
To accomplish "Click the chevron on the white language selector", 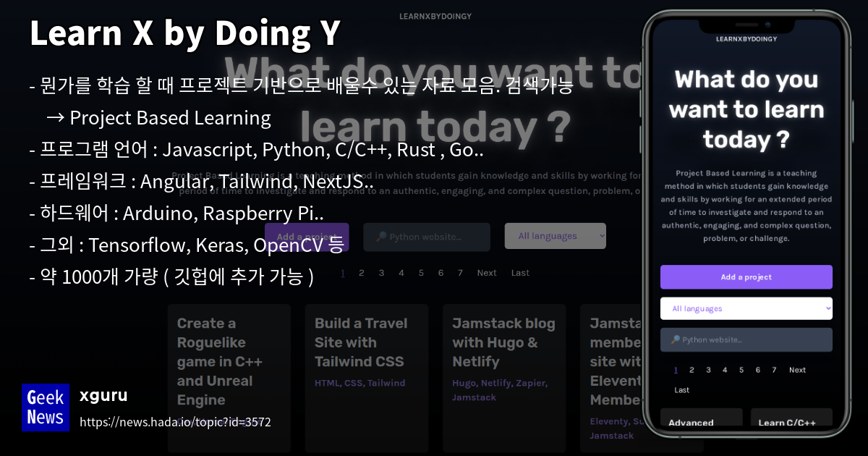I will pos(828,308).
